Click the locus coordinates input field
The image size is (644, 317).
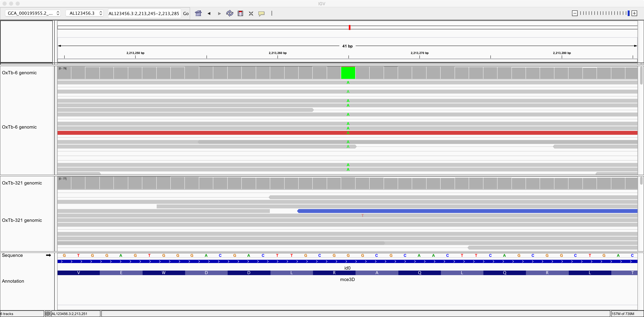[144, 14]
